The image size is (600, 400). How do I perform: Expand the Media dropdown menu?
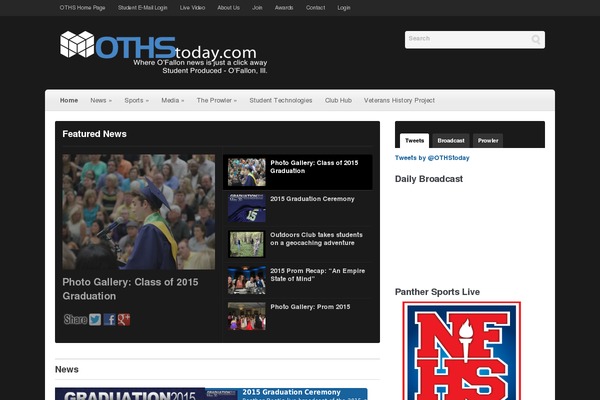pyautogui.click(x=173, y=100)
